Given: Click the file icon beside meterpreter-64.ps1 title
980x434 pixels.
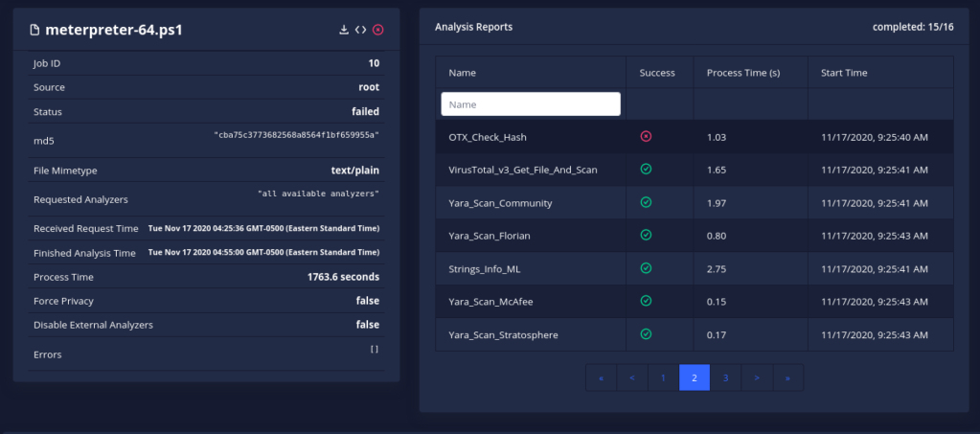Looking at the screenshot, I should click(35, 30).
